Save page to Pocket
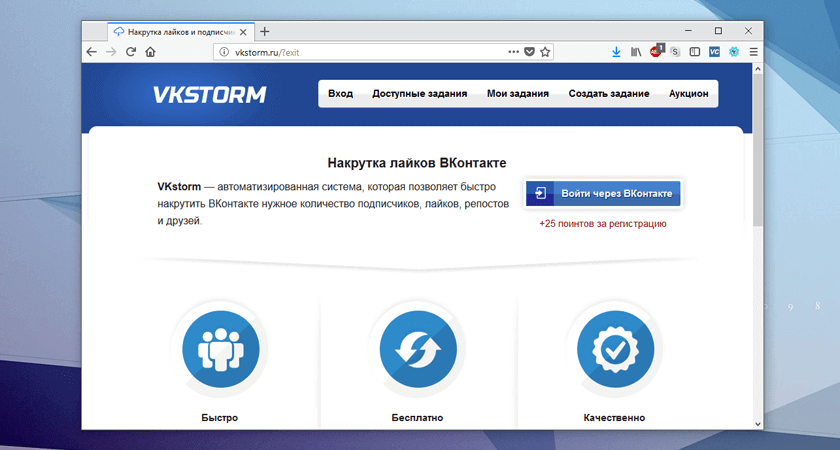840x450 pixels. (x=529, y=52)
